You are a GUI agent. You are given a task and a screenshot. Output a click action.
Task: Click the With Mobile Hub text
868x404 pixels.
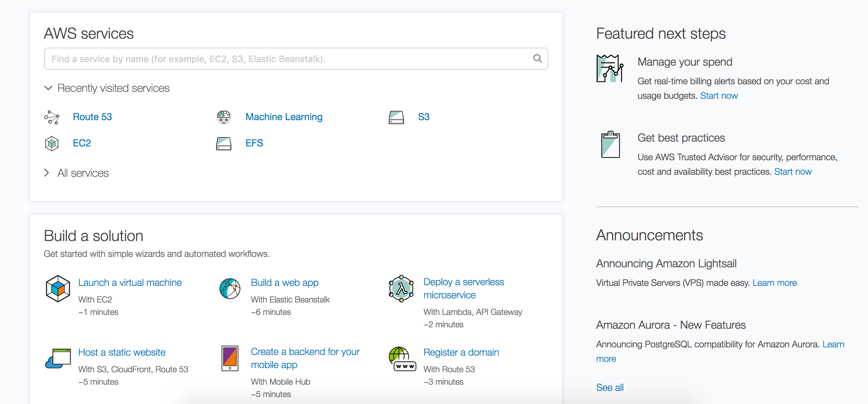[x=281, y=382]
